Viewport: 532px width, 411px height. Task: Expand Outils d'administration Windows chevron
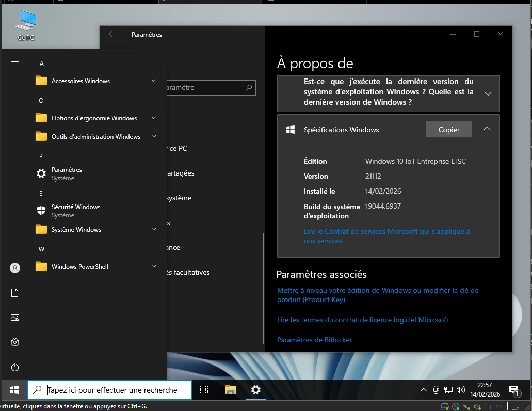pos(154,136)
